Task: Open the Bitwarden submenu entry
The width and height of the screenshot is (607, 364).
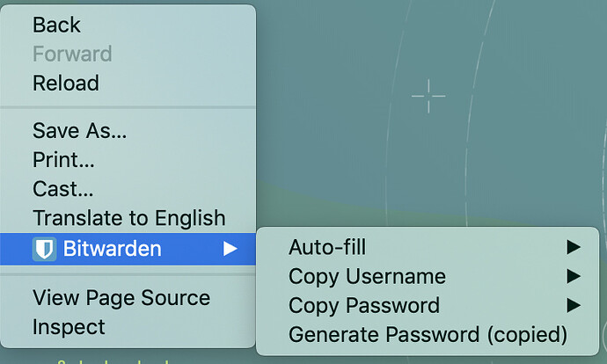Action: coord(128,249)
